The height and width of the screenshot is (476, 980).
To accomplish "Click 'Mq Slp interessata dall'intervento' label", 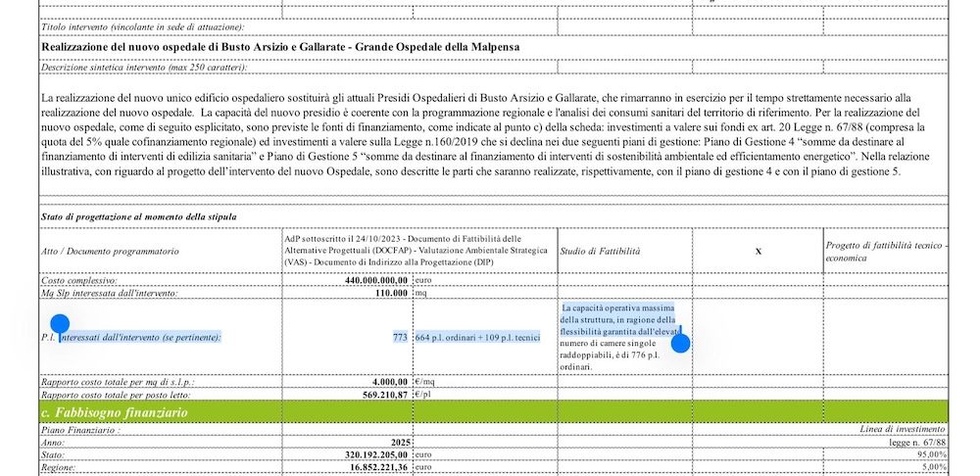I will [110, 292].
